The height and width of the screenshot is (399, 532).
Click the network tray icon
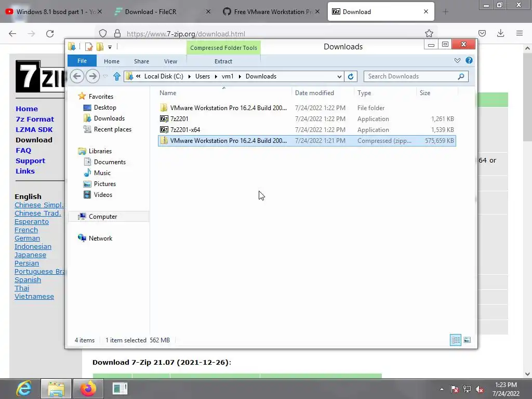[467, 390]
